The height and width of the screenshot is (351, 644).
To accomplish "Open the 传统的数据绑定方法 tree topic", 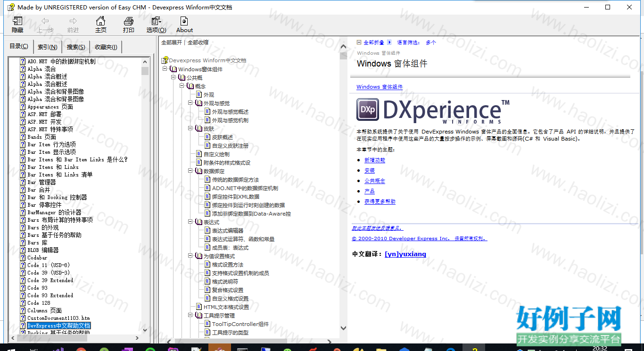I will 235,180.
